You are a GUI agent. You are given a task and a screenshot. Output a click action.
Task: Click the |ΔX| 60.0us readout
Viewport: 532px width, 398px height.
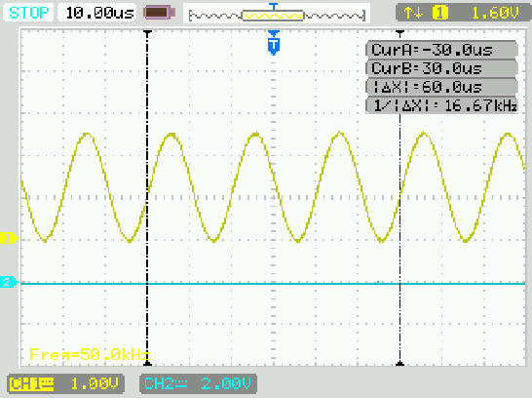(441, 87)
